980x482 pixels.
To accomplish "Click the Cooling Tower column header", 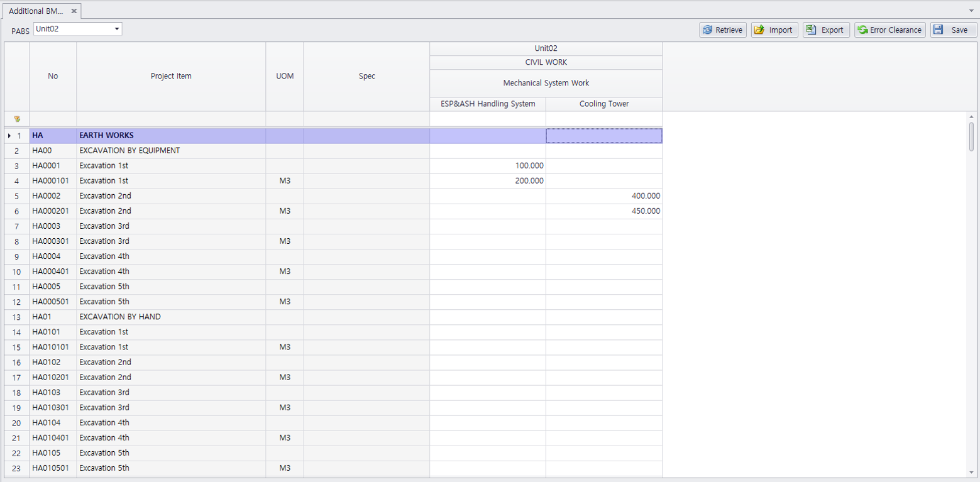I will tap(603, 104).
